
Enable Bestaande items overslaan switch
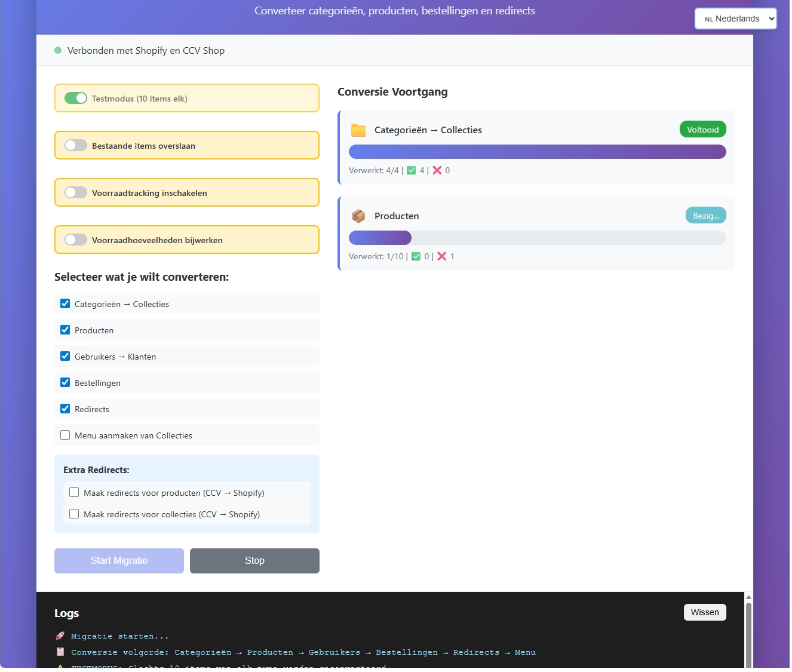point(76,146)
